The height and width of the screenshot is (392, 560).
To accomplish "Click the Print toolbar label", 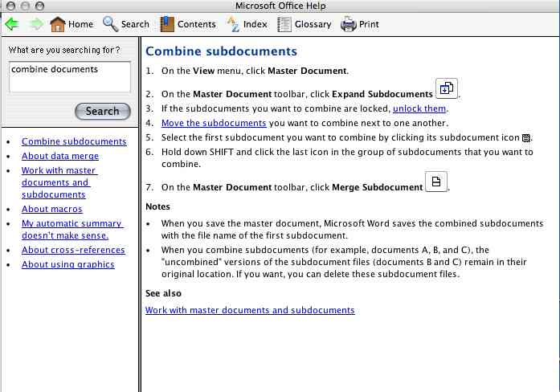I will [x=369, y=24].
